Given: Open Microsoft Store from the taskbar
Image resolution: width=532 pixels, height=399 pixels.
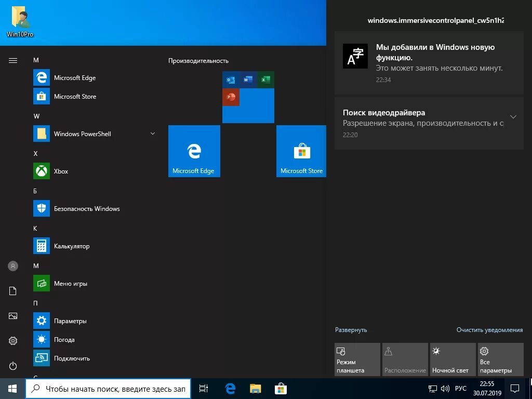Looking at the screenshot, I should [281, 389].
